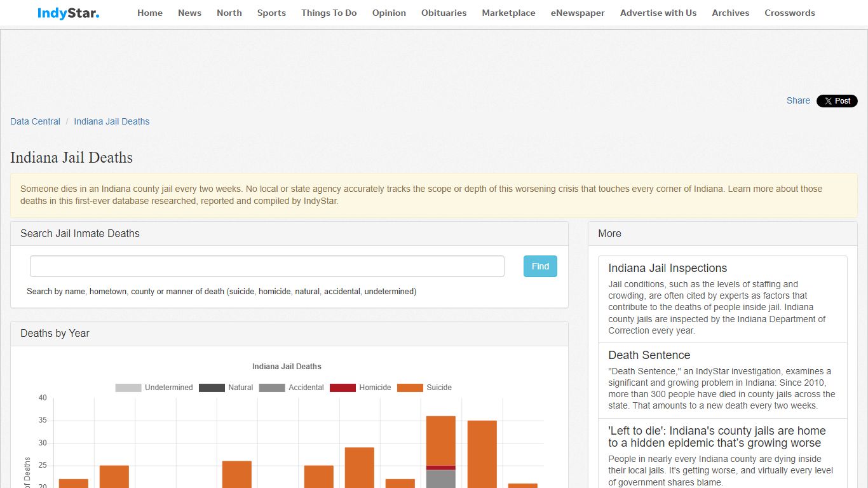Select the Opinion menu item
Viewport: 868px width, 488px height.
[x=389, y=13]
